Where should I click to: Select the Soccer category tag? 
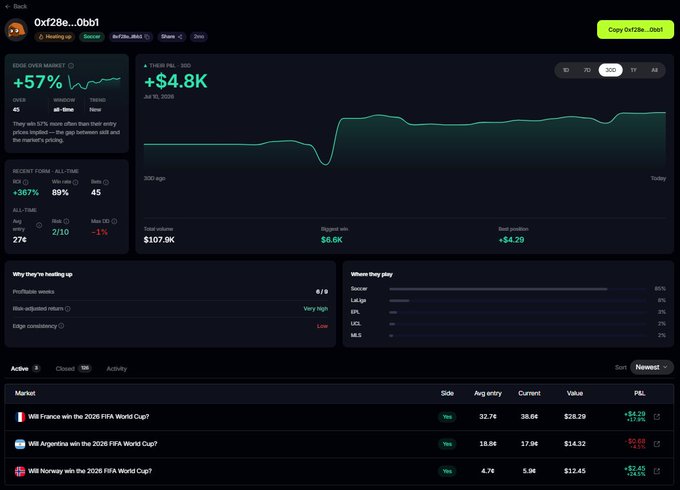coord(92,36)
